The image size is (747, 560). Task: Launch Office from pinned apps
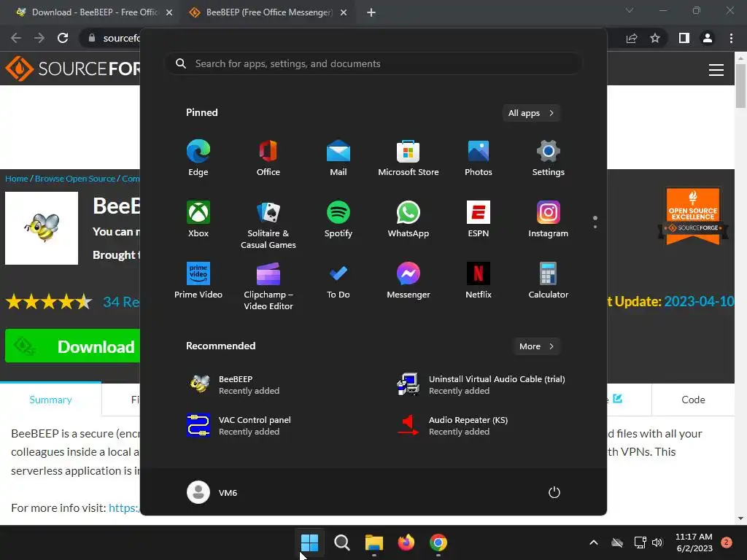click(x=268, y=158)
